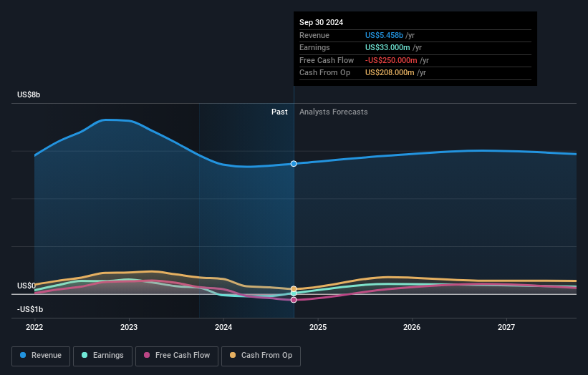The image size is (588, 375).
Task: Toggle the Cash From Op legend button
Action: (261, 356)
